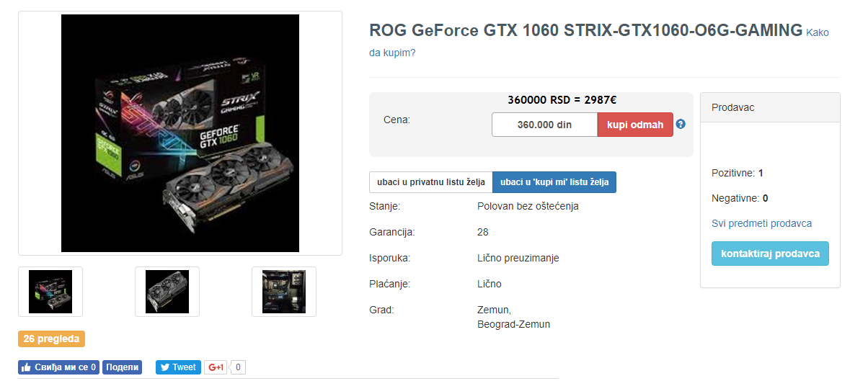Select third thumbnail showing PC interior
Viewport: 868px width, 381px height.
[284, 292]
